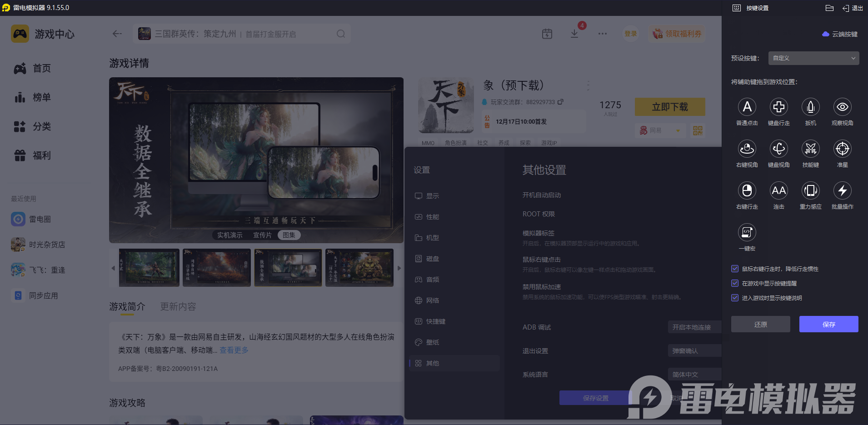Open the 性能 settings section

pos(454,217)
